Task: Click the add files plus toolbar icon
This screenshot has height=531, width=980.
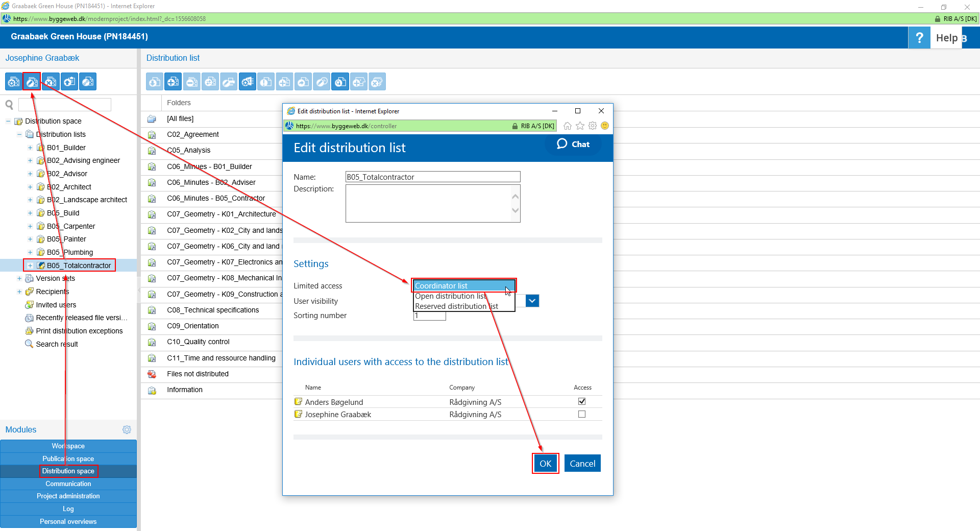Action: click(174, 82)
